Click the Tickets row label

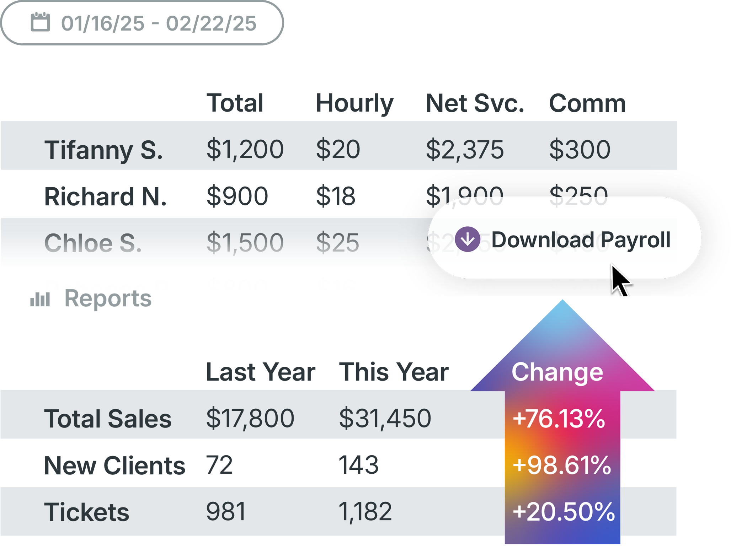(x=87, y=512)
